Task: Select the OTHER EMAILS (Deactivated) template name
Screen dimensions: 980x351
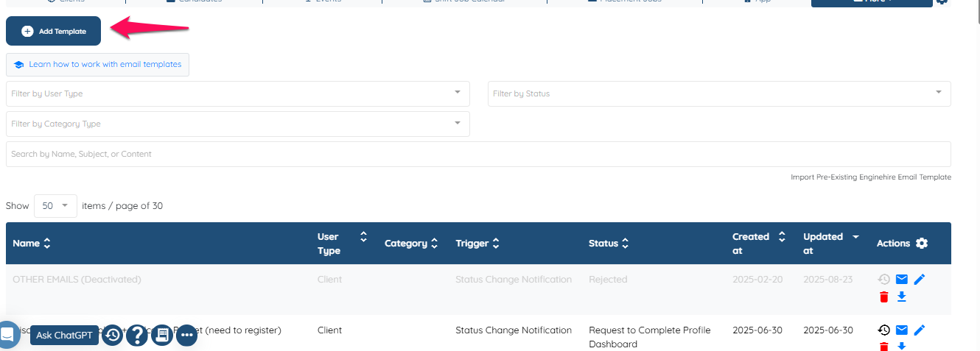Action: pyautogui.click(x=77, y=280)
